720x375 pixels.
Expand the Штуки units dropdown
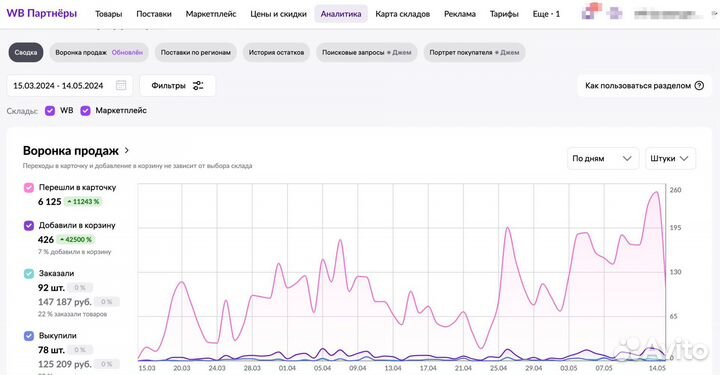[670, 158]
